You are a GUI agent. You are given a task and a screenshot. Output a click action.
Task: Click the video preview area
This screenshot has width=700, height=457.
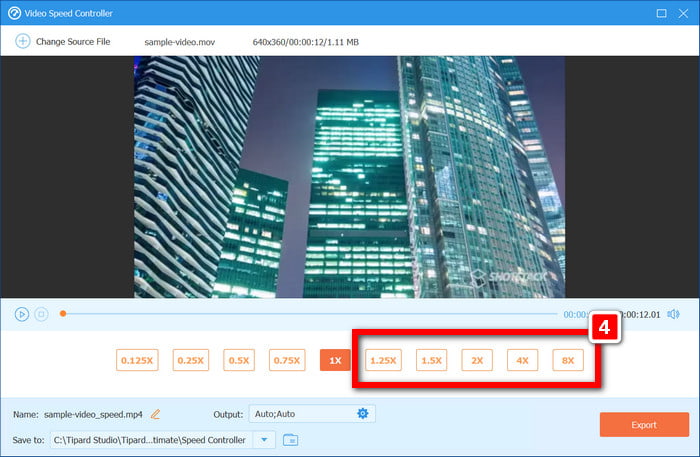(349, 177)
